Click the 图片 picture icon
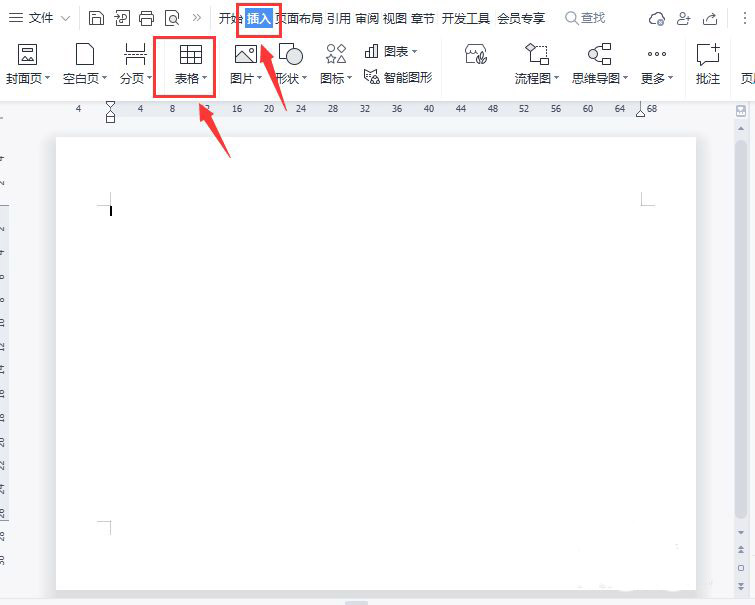 [246, 54]
